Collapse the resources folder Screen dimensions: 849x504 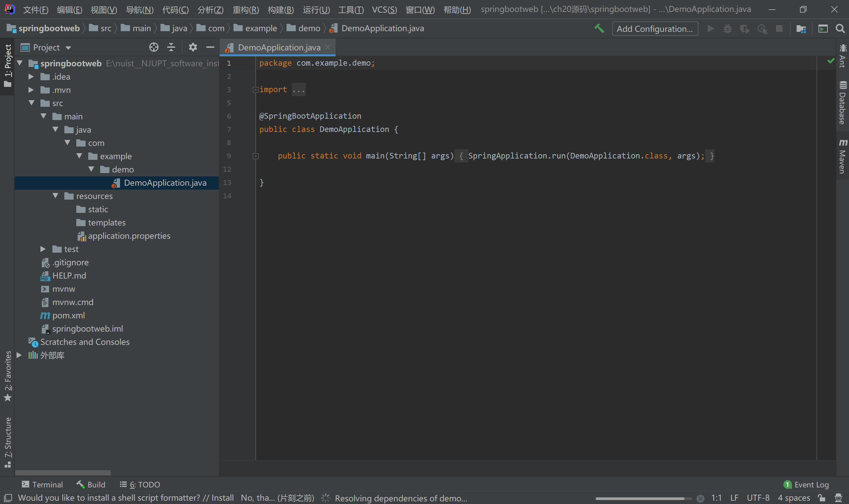(x=55, y=196)
